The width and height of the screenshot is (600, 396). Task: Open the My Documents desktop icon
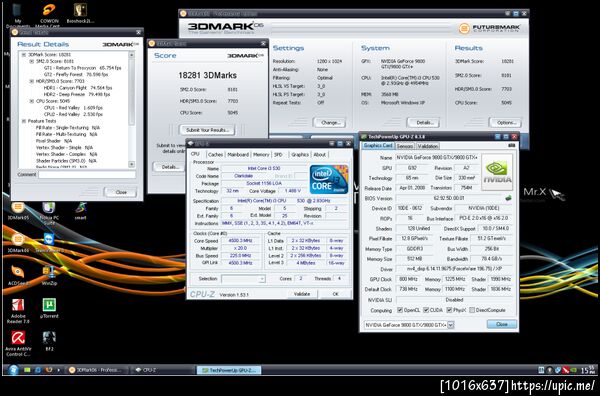(x=18, y=15)
